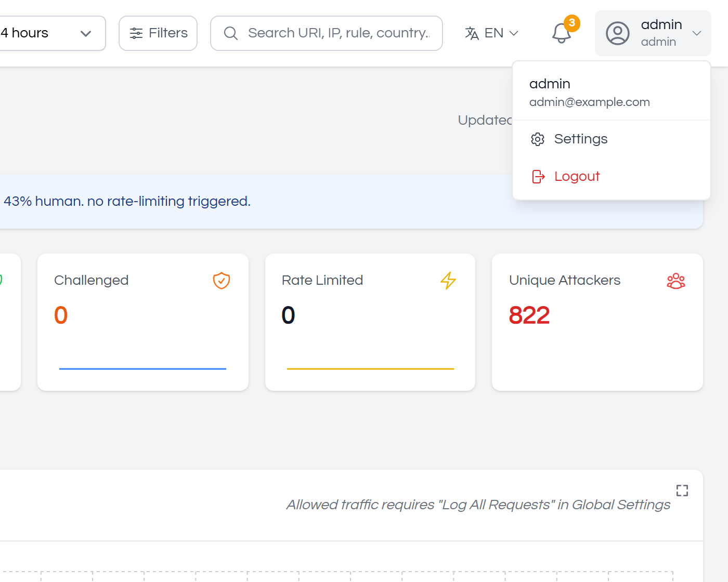Screen dimensions: 728x582
Task: Click the admin@example.com email text
Action: (x=590, y=102)
